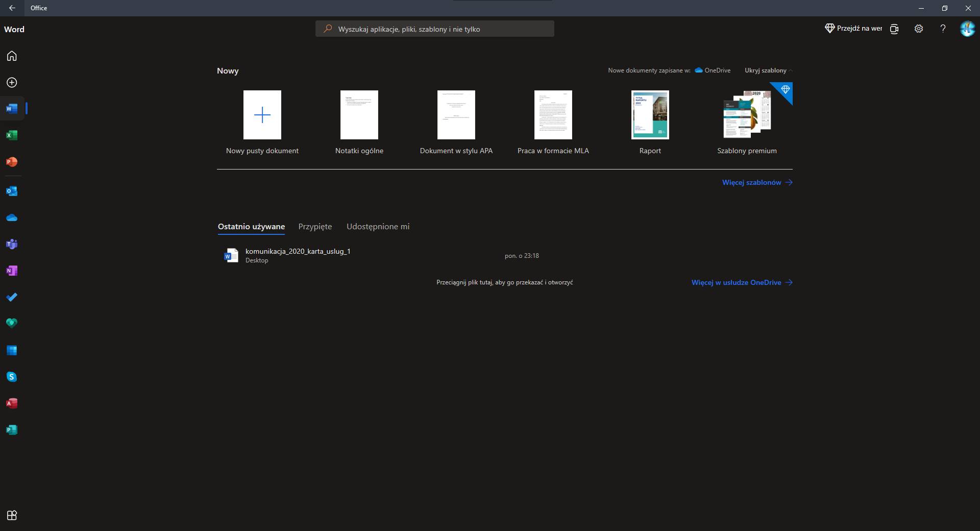Switch to Udostępnione mi tab

tap(378, 227)
